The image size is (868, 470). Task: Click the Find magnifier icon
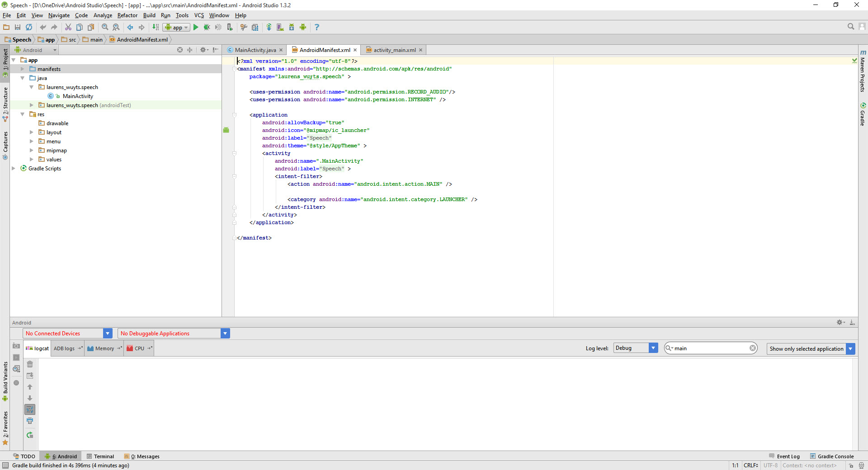(105, 27)
